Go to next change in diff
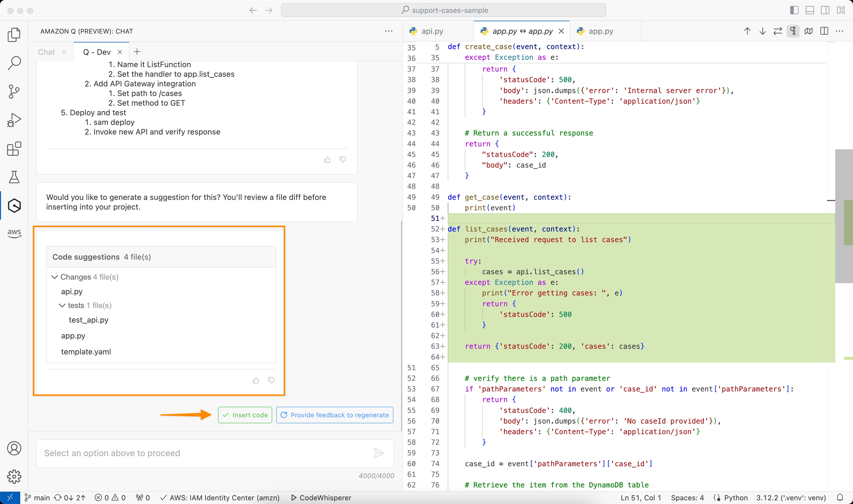 [x=762, y=31]
